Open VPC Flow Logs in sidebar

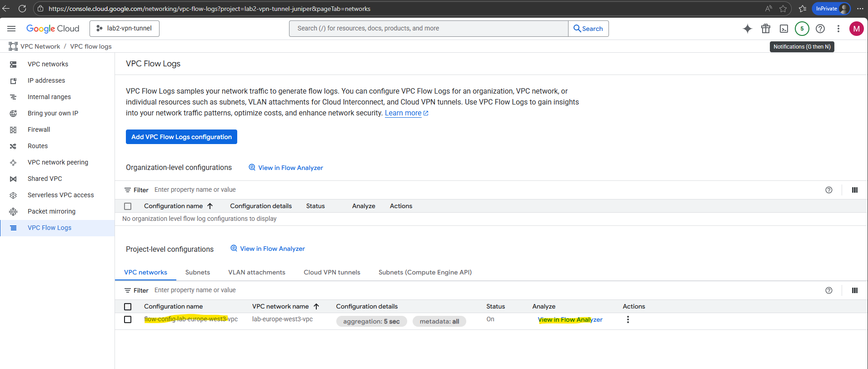click(x=57, y=228)
